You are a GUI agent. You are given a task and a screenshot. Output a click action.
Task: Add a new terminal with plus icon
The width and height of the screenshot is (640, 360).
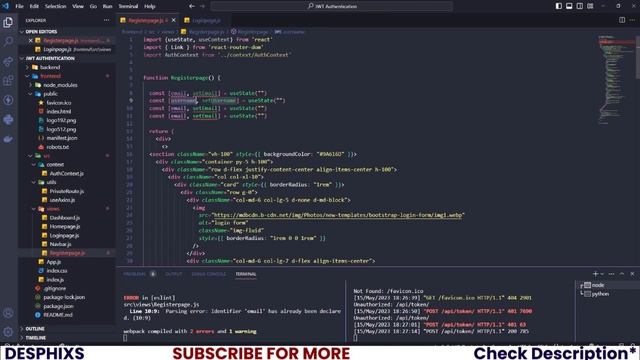(x=596, y=274)
